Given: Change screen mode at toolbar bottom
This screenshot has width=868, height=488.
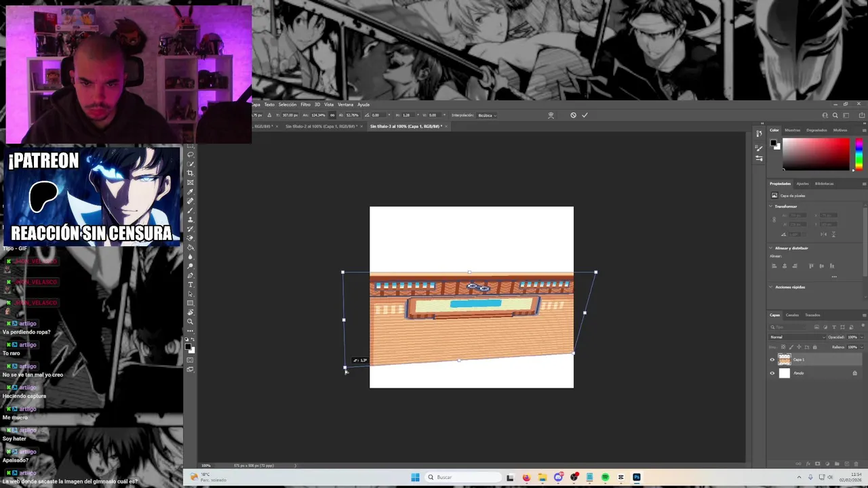Looking at the screenshot, I should click(x=190, y=369).
